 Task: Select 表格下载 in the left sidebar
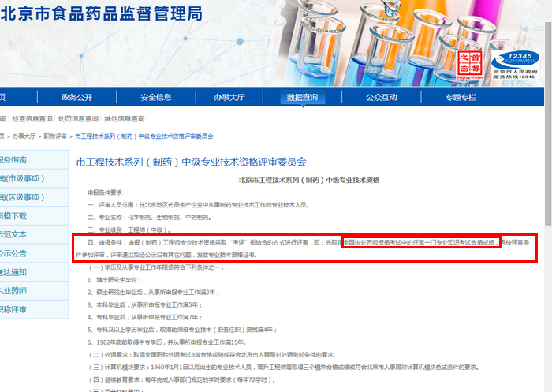(13, 216)
